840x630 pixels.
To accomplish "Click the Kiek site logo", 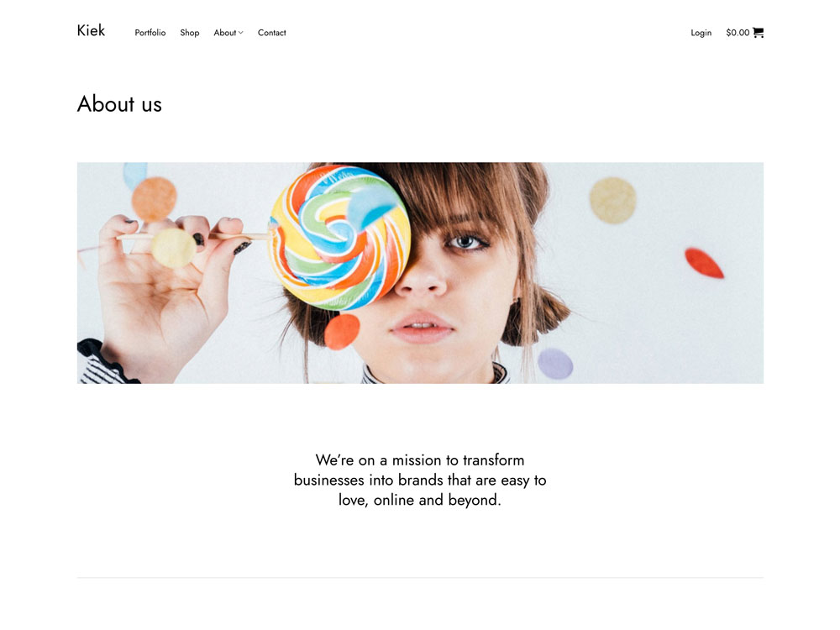I will point(91,30).
